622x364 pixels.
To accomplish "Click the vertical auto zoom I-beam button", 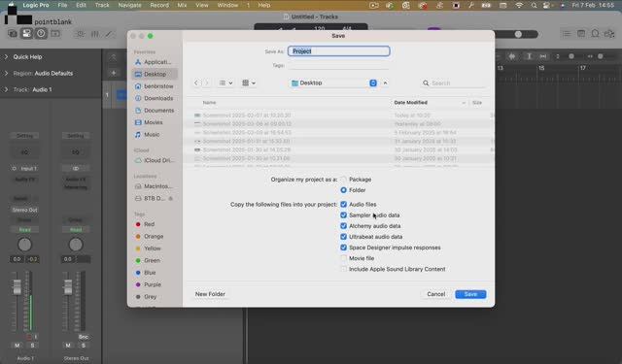I will tap(529, 56).
